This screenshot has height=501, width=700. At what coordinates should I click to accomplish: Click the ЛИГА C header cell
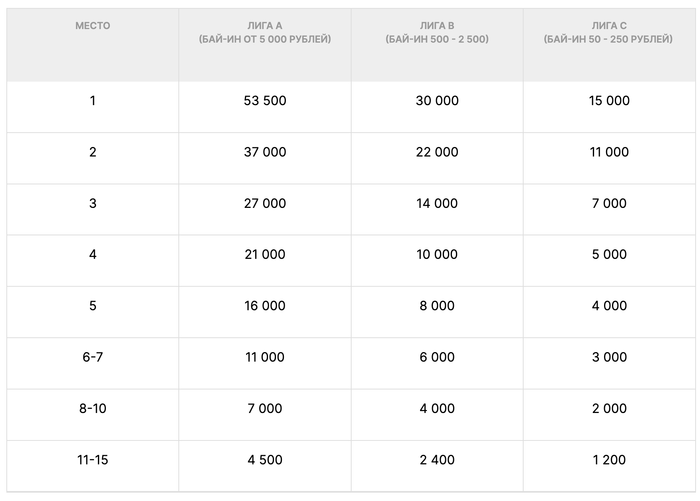pos(609,45)
